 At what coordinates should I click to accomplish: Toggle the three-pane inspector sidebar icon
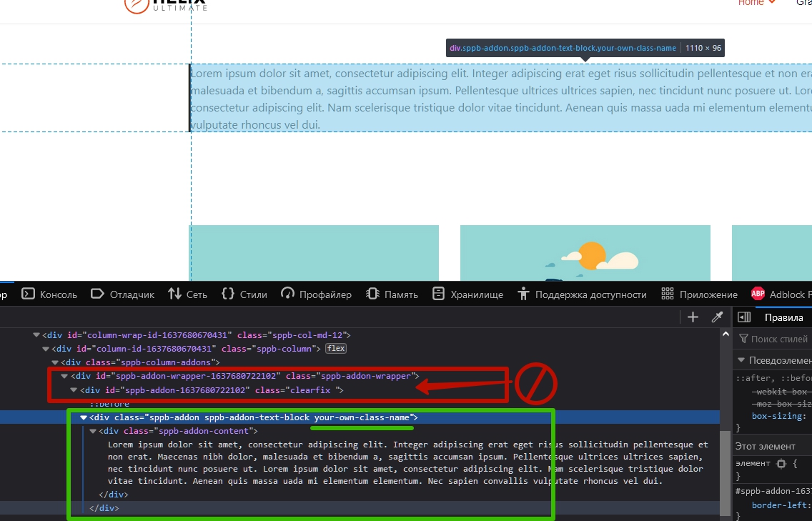point(744,317)
